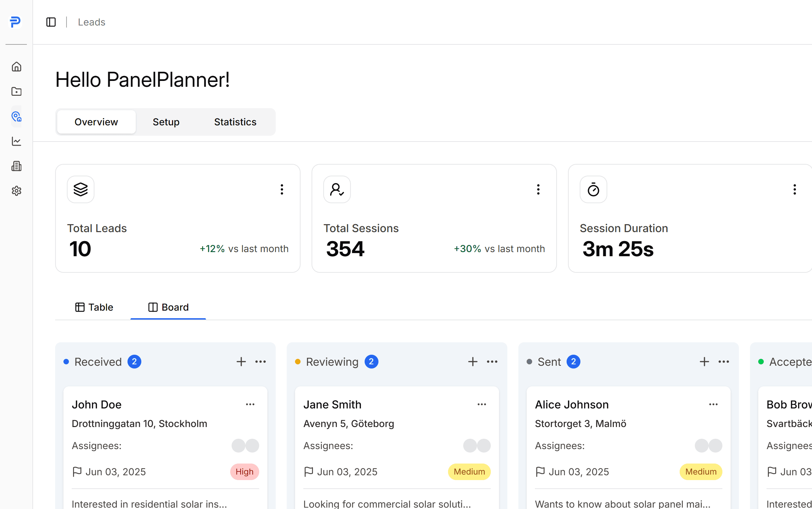
Task: Open the John Doe lead card title
Action: tap(97, 405)
